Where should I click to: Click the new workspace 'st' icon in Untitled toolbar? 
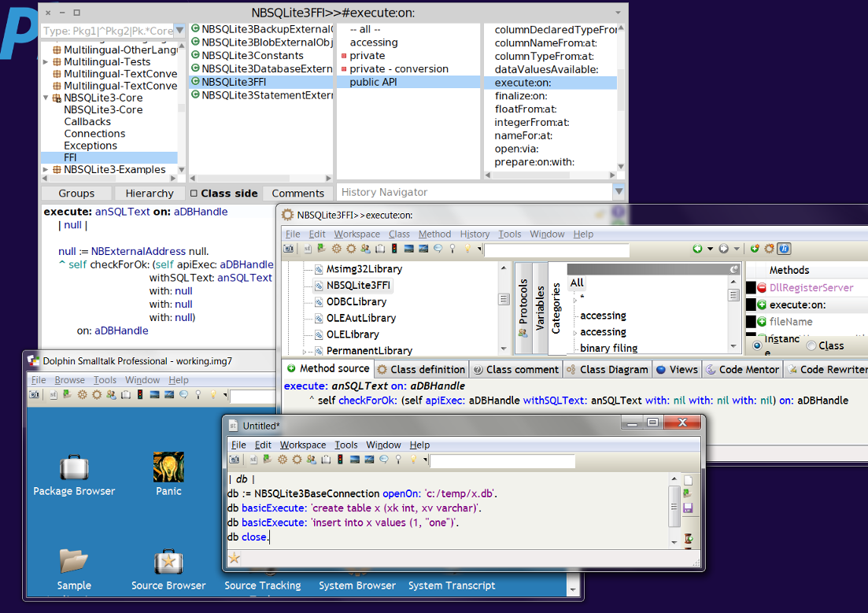pos(253,460)
